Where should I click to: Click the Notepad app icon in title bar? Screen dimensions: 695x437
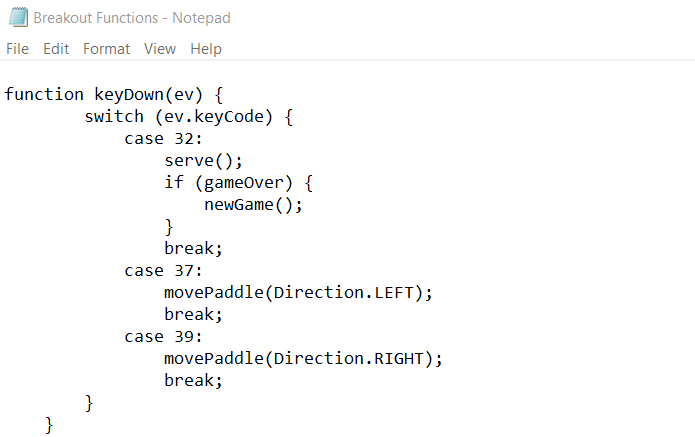tap(17, 18)
